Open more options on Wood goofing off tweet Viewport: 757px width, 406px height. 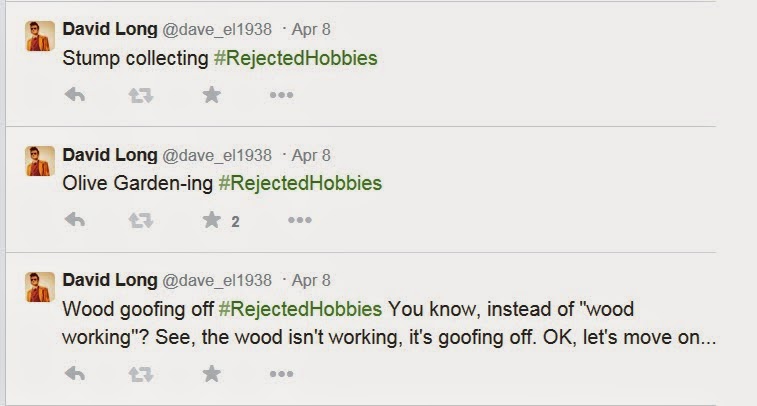pyautogui.click(x=281, y=373)
